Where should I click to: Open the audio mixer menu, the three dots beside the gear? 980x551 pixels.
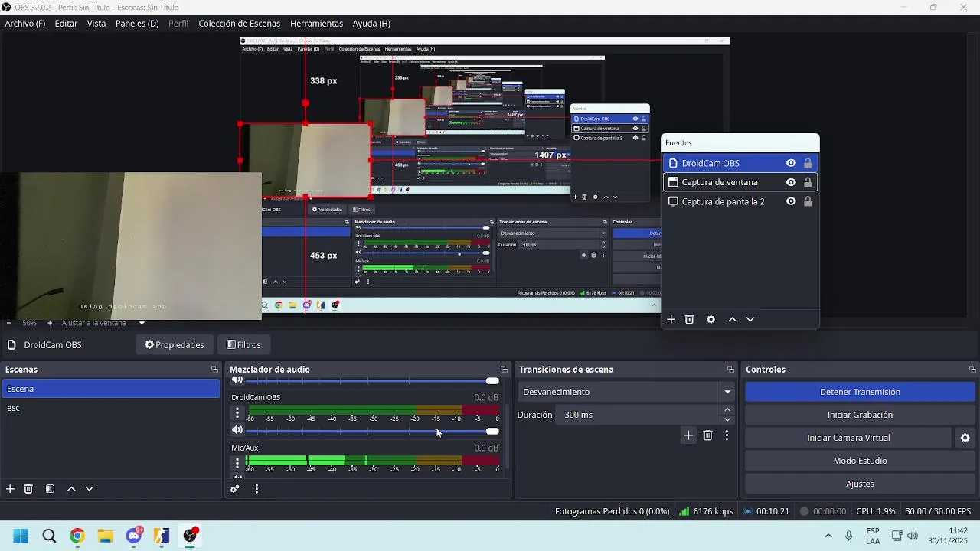click(256, 489)
